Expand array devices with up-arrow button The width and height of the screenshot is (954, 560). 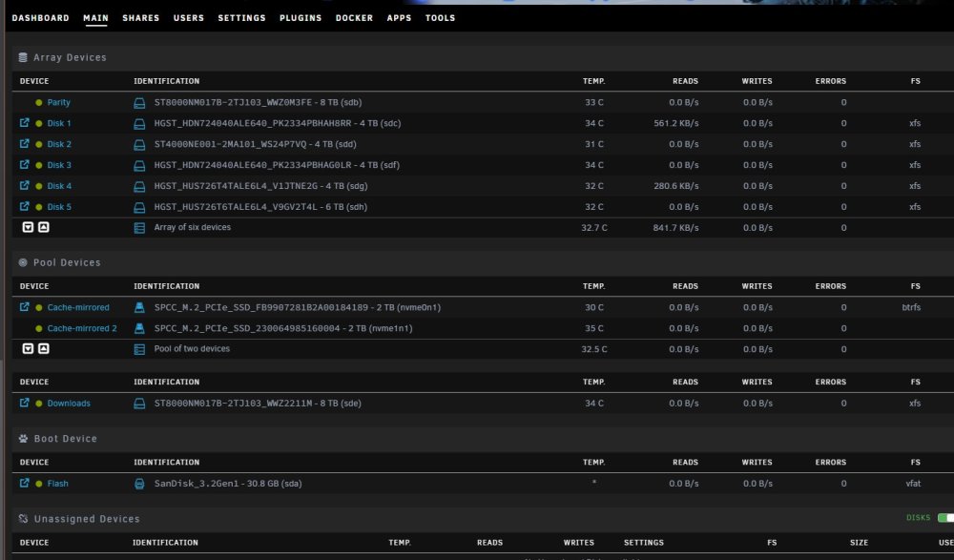click(x=44, y=227)
